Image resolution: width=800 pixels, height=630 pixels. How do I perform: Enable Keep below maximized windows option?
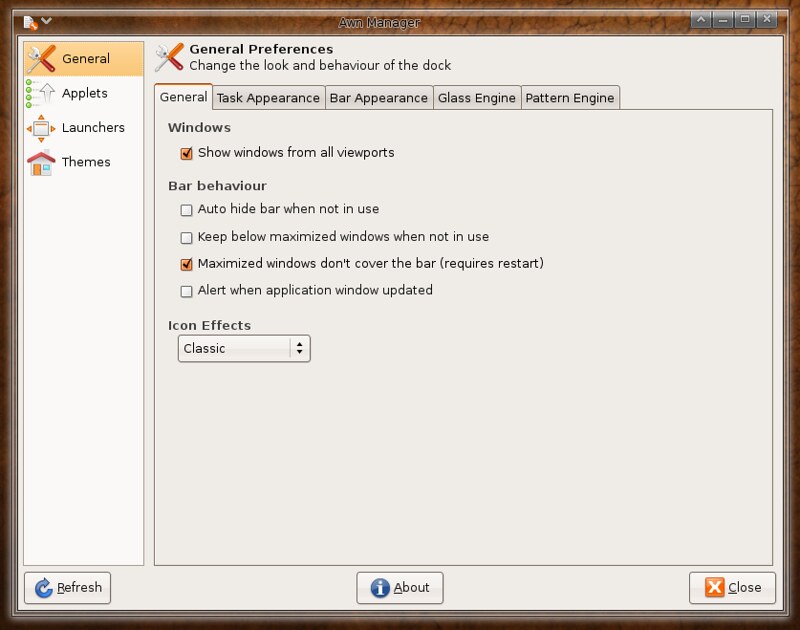[186, 237]
